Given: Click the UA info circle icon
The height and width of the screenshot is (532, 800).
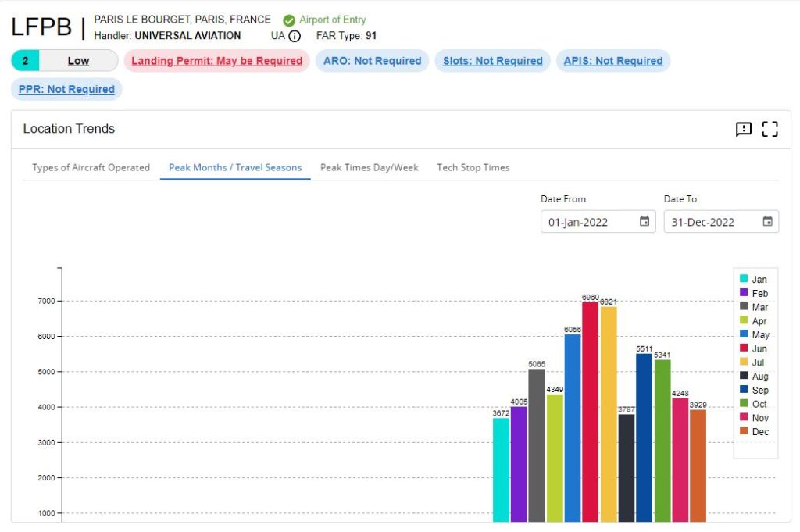Looking at the screenshot, I should coord(295,36).
